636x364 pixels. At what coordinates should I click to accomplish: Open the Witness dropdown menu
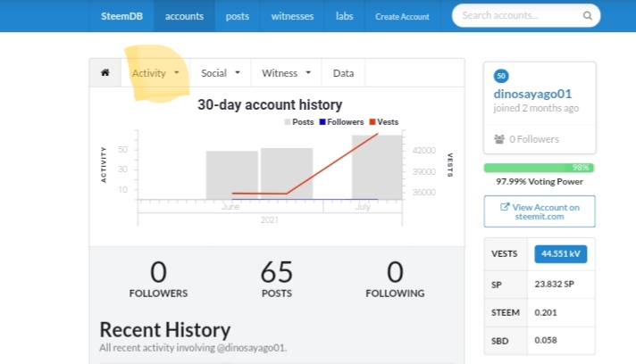point(286,73)
